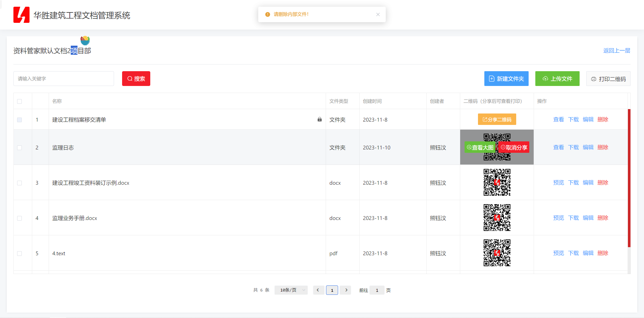
Task: Click 取消分享 on 监理日志 QR code
Action: tap(514, 147)
